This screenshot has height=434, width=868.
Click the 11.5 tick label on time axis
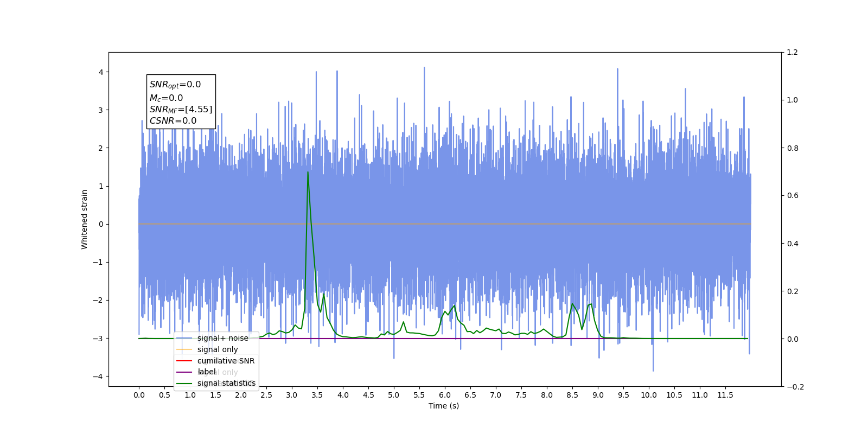(725, 395)
